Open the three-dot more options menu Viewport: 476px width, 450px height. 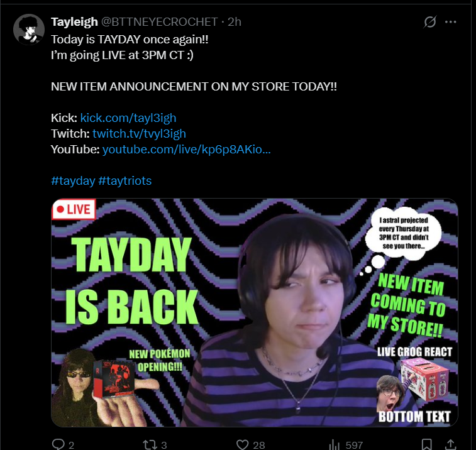click(x=450, y=22)
